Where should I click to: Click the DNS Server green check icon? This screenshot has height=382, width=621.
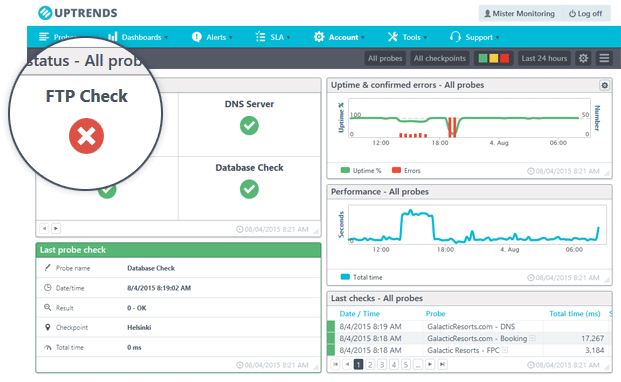pyautogui.click(x=249, y=125)
